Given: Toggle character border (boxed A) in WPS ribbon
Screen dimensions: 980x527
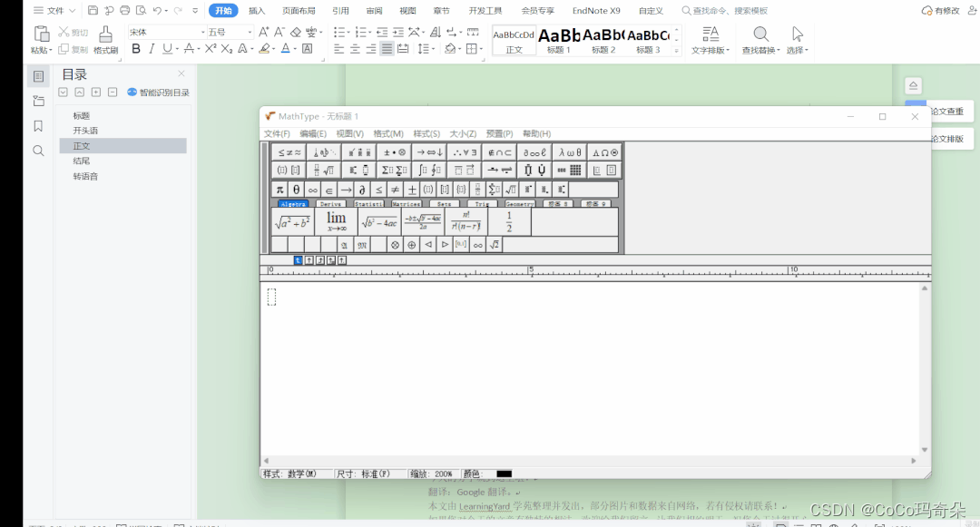Looking at the screenshot, I should pyautogui.click(x=308, y=49).
